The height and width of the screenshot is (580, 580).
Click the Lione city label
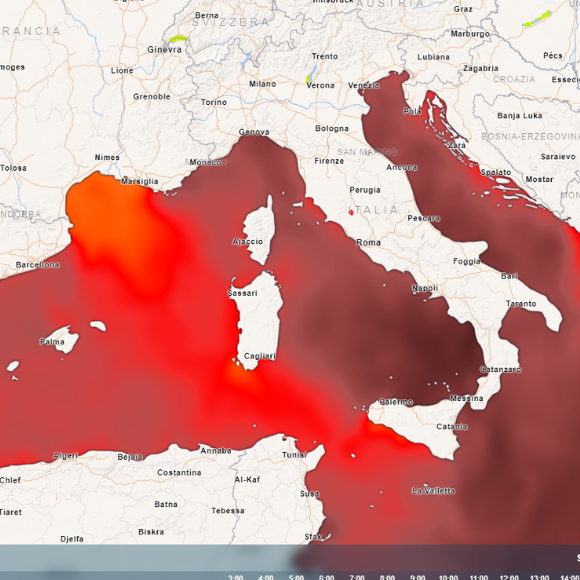pyautogui.click(x=122, y=70)
